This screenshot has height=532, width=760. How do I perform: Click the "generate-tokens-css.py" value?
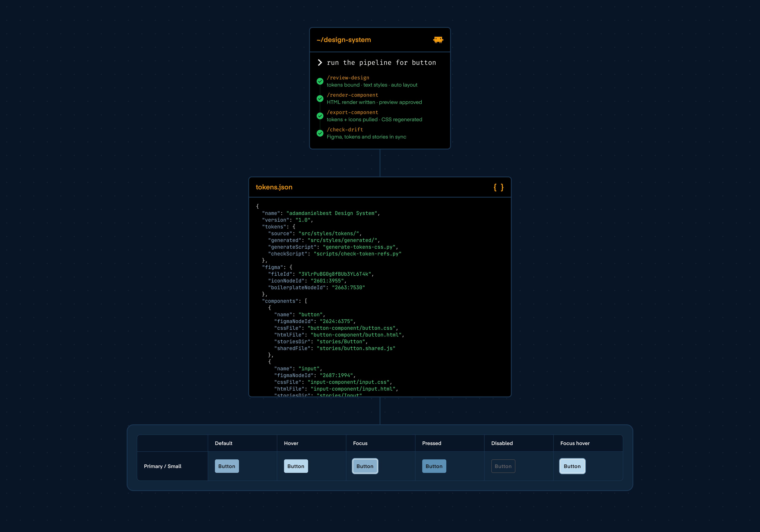coord(359,247)
